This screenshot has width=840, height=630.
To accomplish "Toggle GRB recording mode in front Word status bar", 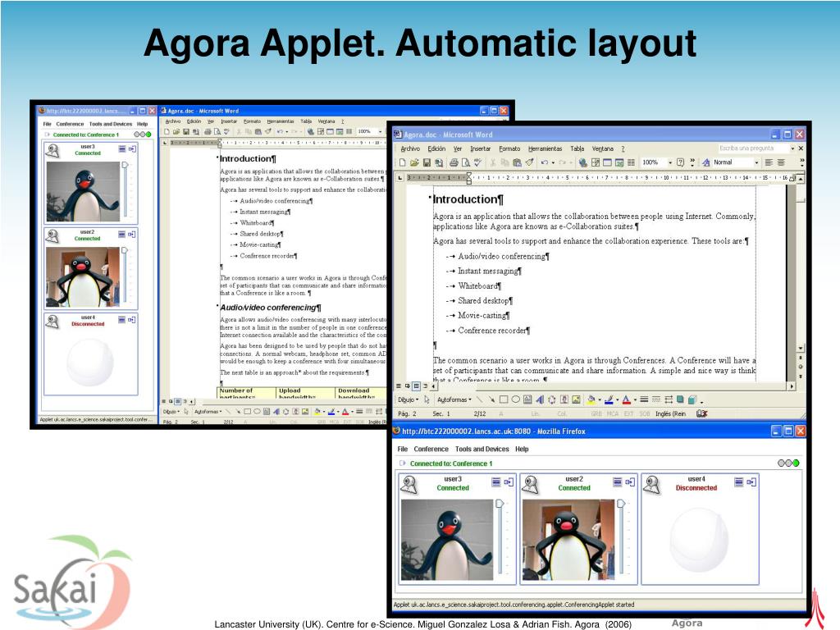I will click(x=596, y=413).
